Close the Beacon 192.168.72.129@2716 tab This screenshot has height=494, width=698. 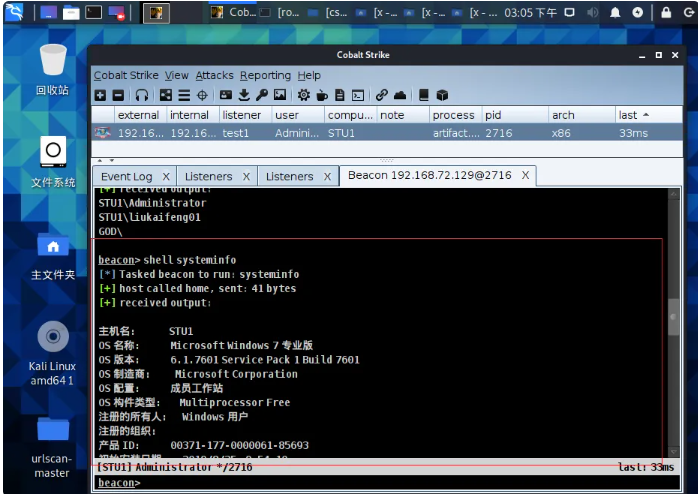525,175
